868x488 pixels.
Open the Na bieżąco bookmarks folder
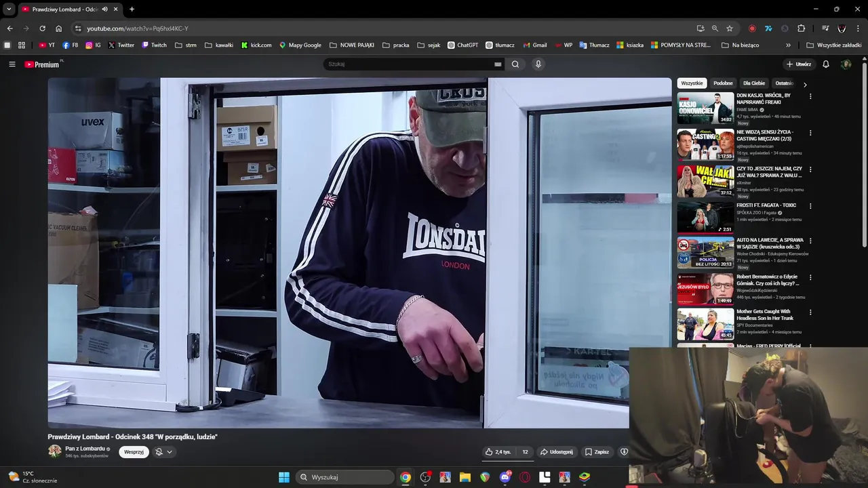(740, 45)
